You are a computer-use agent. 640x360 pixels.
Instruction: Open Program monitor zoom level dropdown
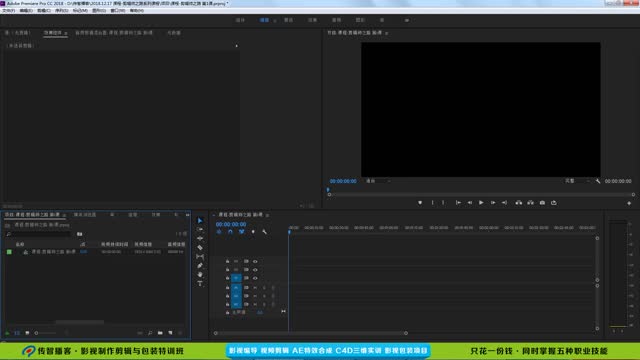378,181
